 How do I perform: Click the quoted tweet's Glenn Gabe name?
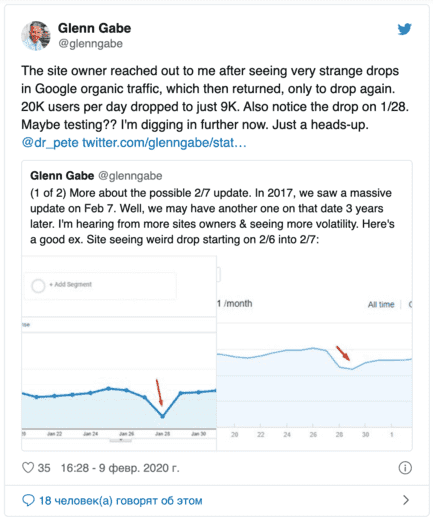coord(62,176)
